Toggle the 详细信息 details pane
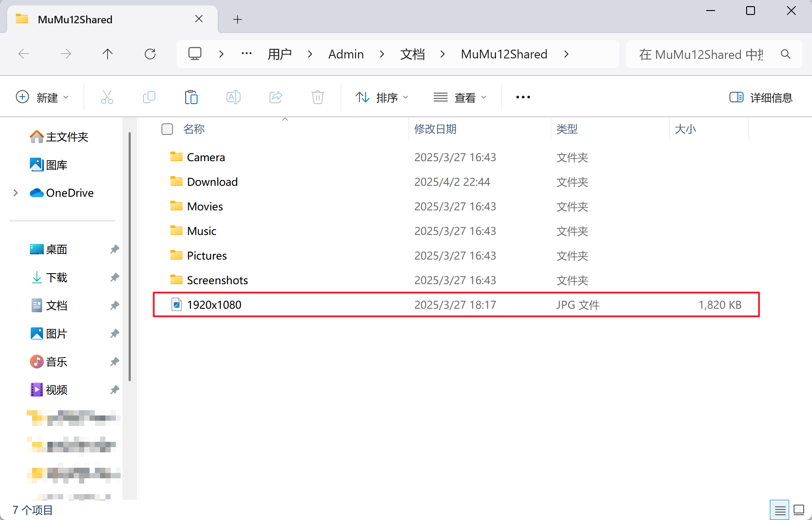 (761, 97)
